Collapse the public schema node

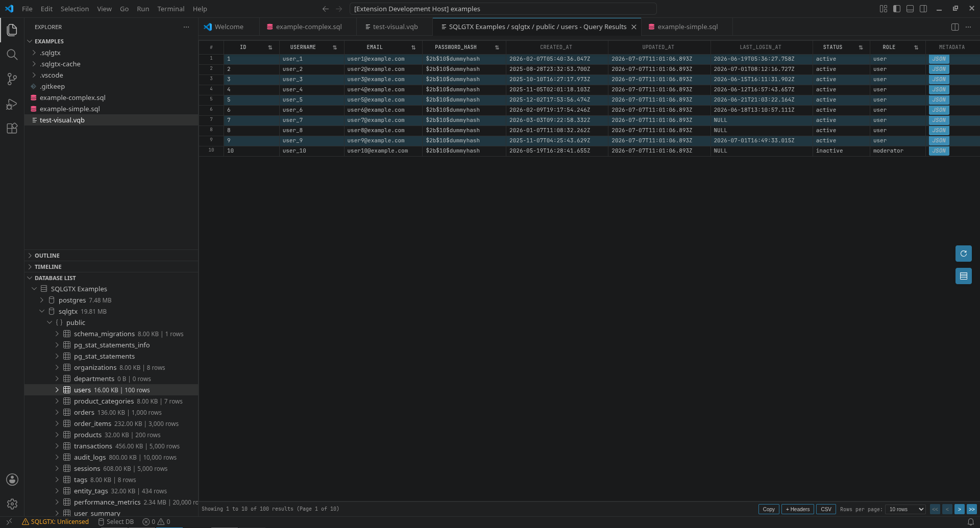50,323
